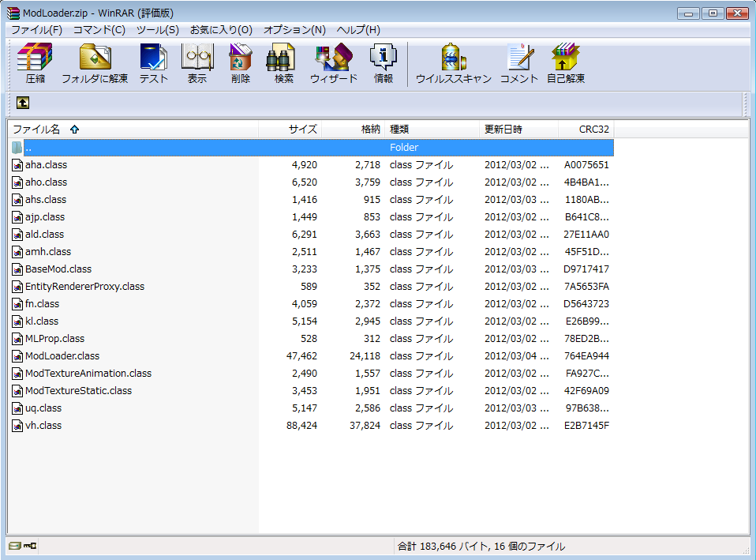Click the フォルダに解凍 extract-to-folder icon
This screenshot has height=560, width=756.
pyautogui.click(x=95, y=63)
